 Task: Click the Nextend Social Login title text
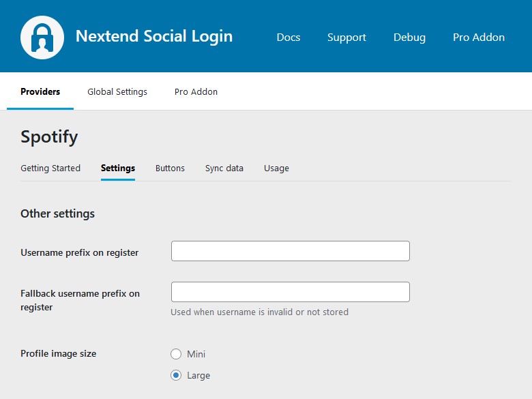point(154,37)
